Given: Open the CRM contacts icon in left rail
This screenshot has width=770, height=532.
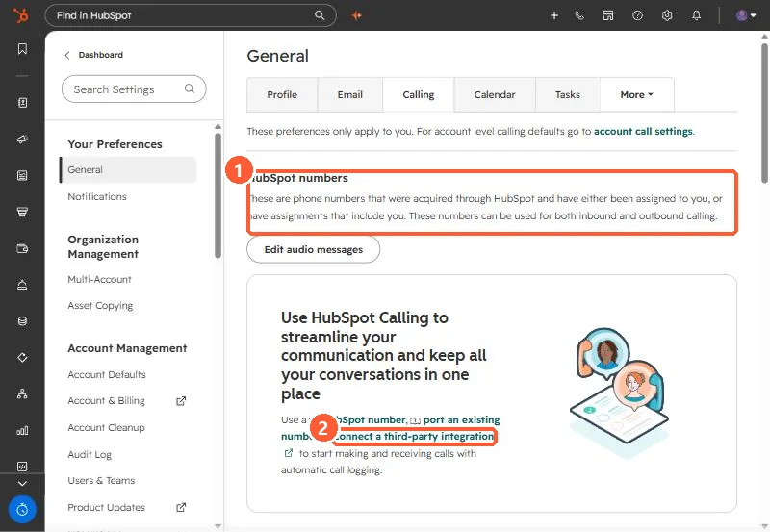Looking at the screenshot, I should pos(22,103).
